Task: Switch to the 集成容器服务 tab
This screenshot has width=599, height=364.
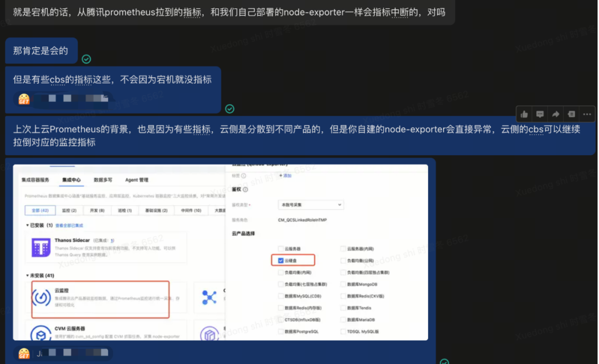Action: click(x=35, y=180)
